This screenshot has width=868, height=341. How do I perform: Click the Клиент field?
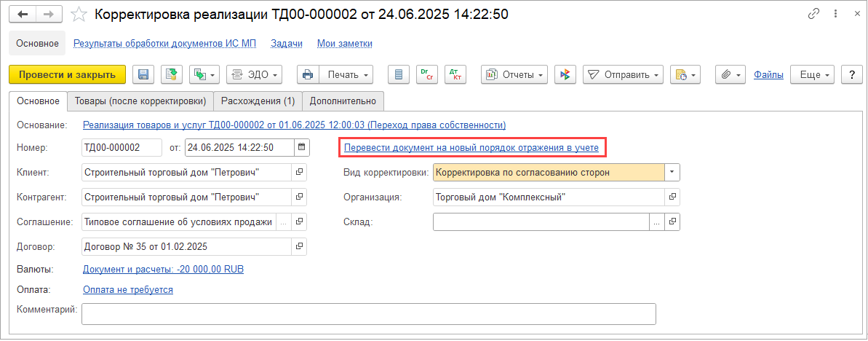tap(186, 172)
